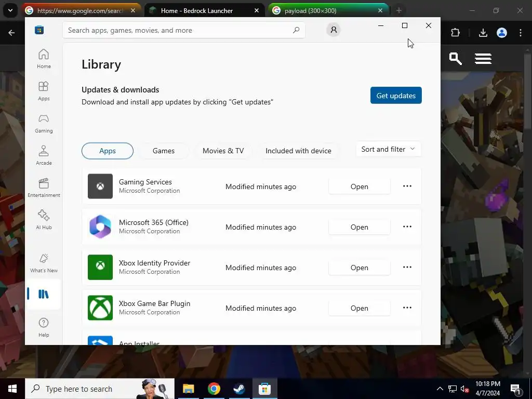Image resolution: width=532 pixels, height=399 pixels.
Task: Open more options for Microsoft 365 (Office)
Action: (407, 227)
